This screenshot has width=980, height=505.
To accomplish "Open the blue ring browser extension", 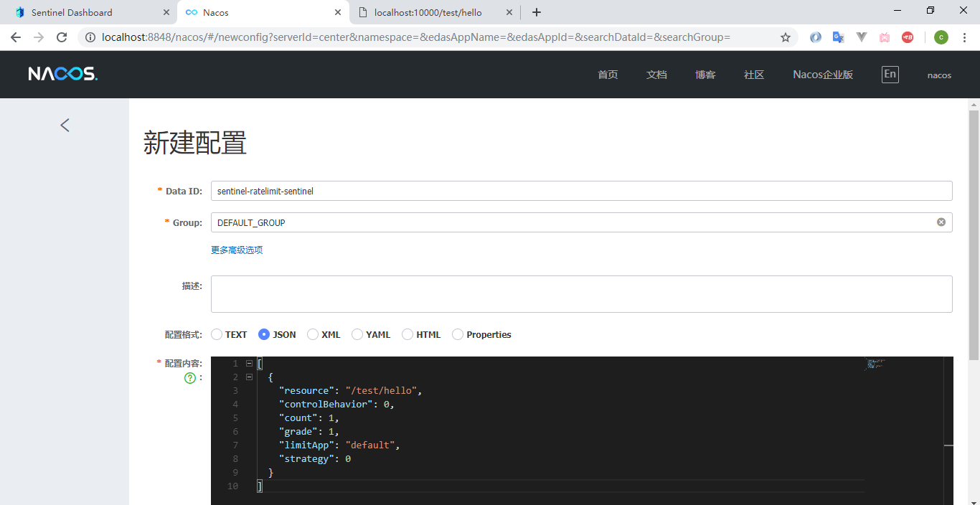I will 816,37.
